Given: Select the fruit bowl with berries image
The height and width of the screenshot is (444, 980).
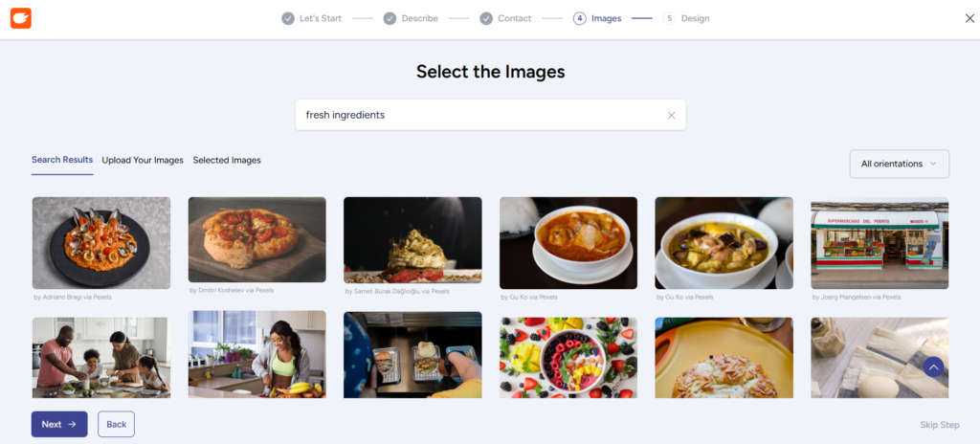Looking at the screenshot, I should [x=568, y=357].
